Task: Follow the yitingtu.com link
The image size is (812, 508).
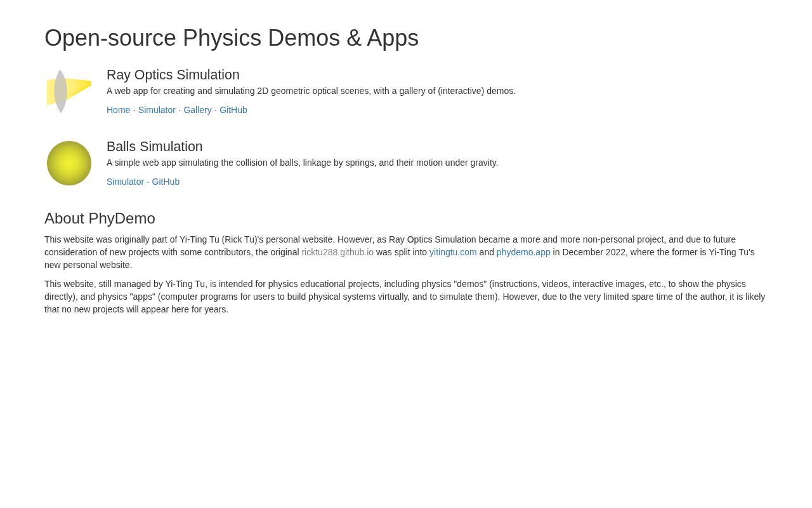Action: point(453,252)
